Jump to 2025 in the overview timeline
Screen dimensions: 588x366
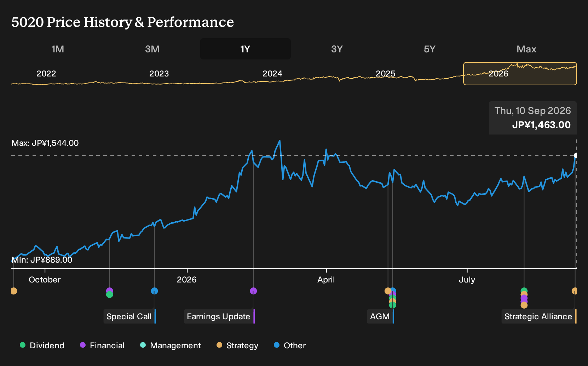click(x=385, y=74)
